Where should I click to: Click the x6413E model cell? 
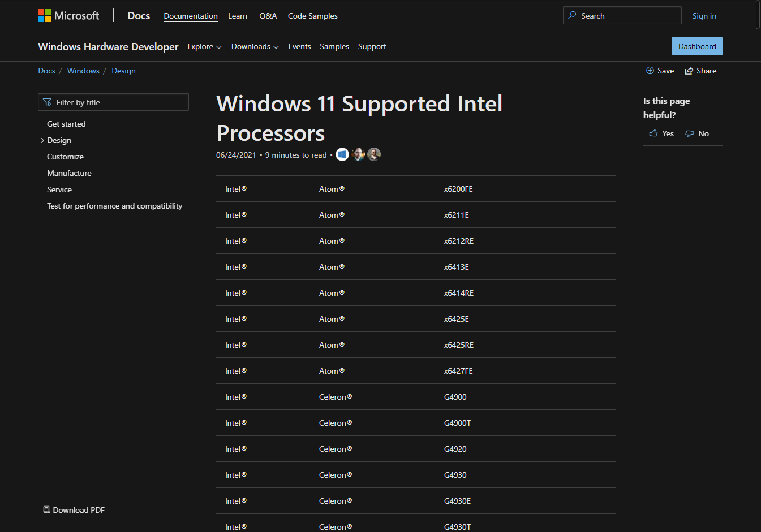tap(457, 267)
